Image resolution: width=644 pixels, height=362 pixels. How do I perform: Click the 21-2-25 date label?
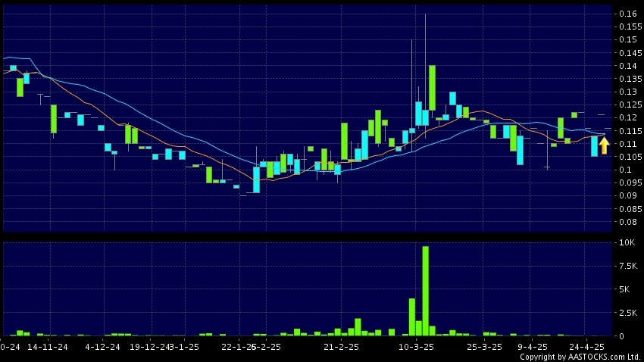point(341,347)
